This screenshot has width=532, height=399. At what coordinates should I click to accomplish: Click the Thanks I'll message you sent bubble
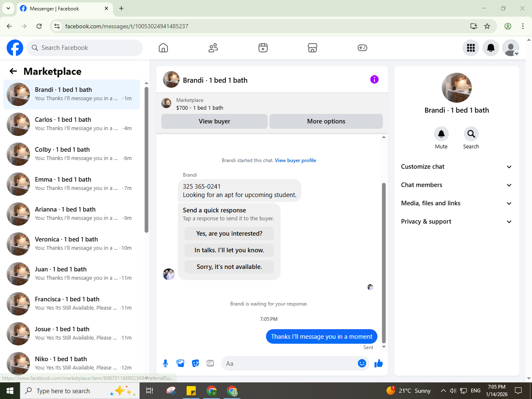pos(322,337)
